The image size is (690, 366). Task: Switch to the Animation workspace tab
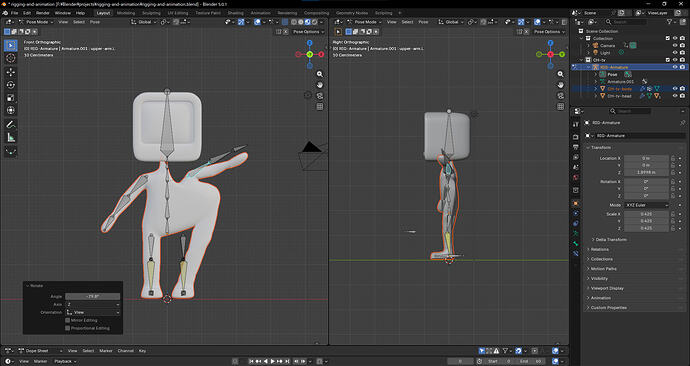pyautogui.click(x=261, y=13)
